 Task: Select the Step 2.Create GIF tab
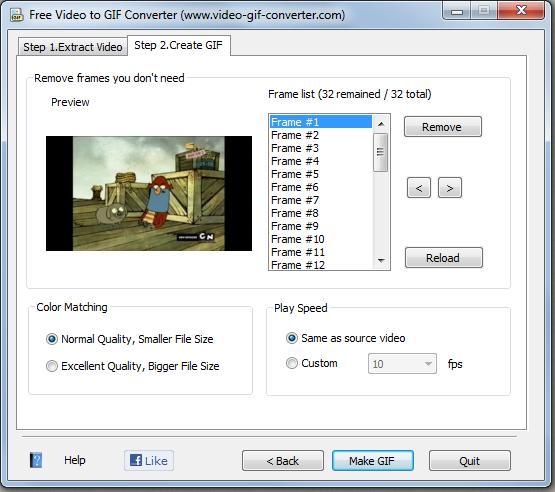179,45
